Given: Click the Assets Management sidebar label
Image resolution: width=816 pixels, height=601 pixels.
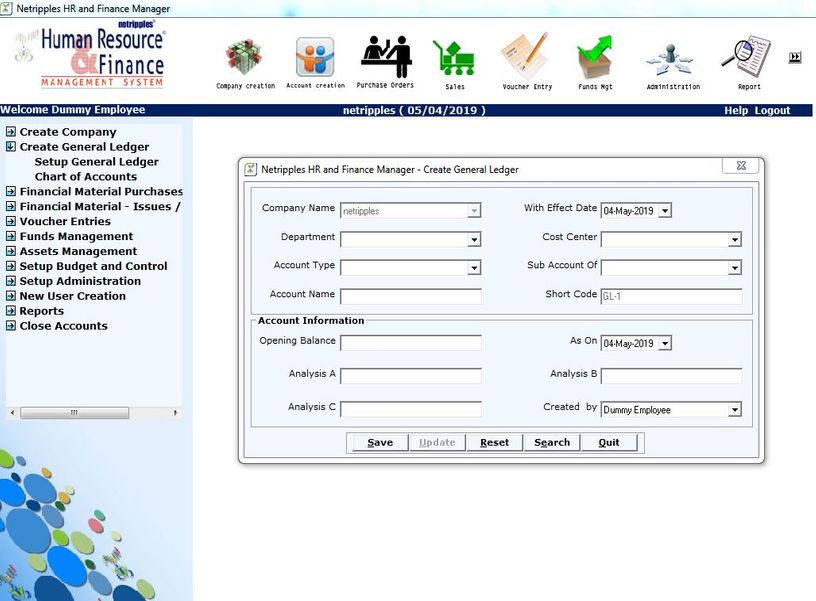Looking at the screenshot, I should (79, 251).
